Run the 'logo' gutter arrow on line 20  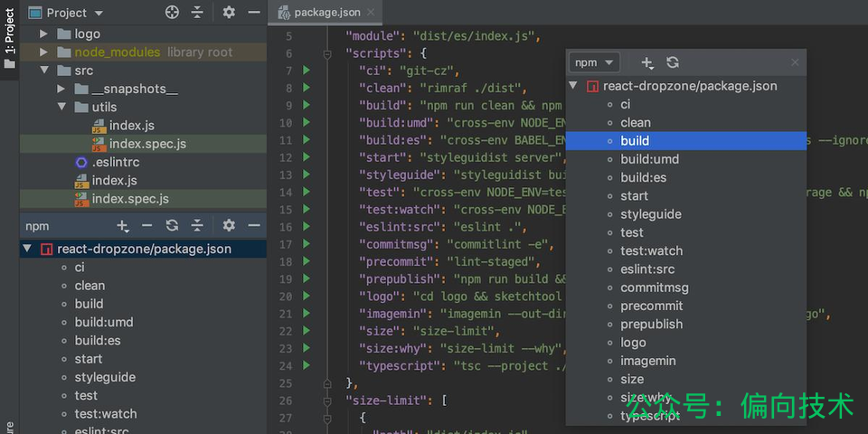307,297
